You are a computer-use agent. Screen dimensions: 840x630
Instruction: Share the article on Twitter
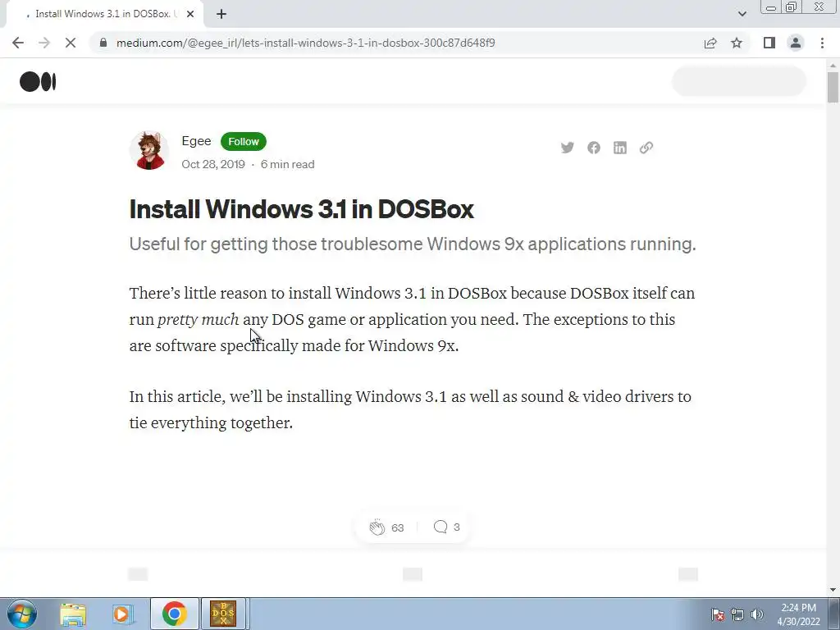coord(568,148)
